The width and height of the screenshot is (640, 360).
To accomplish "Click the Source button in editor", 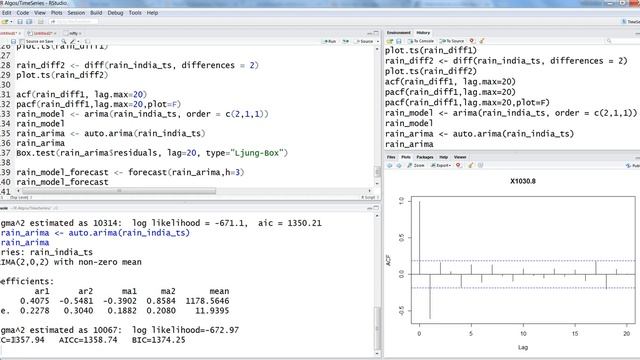I will (364, 41).
